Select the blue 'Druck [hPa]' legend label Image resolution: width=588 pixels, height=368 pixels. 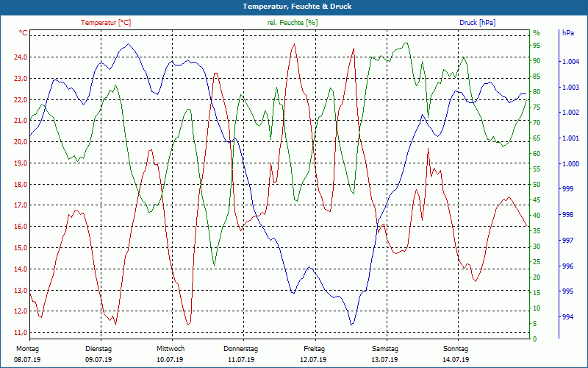click(477, 23)
